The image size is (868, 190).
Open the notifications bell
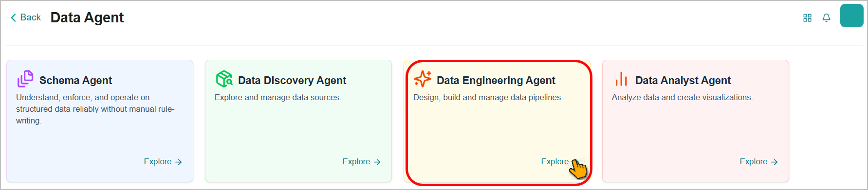point(826,18)
